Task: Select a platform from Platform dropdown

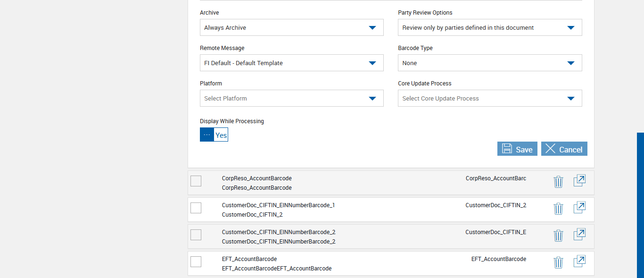Action: [291, 98]
